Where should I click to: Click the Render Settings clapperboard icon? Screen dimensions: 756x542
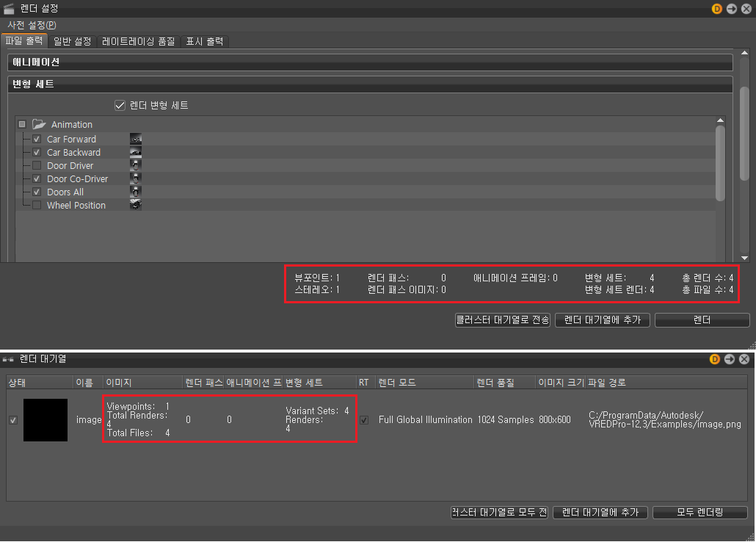pos(9,9)
